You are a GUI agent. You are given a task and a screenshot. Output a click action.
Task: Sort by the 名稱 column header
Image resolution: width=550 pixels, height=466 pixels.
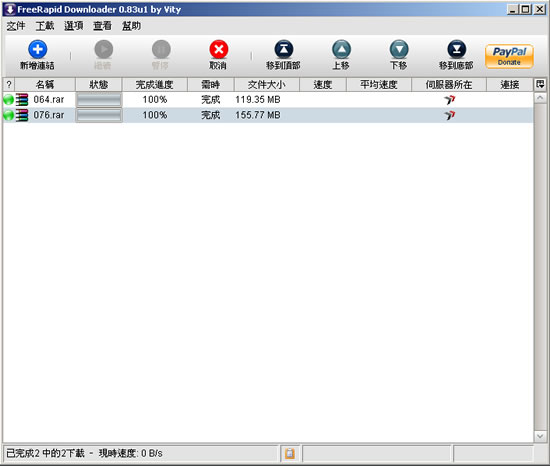point(45,85)
